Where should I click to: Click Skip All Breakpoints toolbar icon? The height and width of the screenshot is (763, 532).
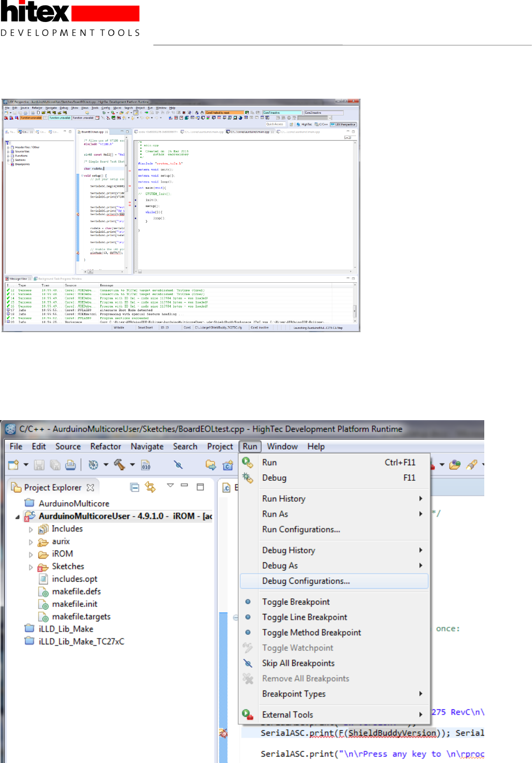[178, 465]
